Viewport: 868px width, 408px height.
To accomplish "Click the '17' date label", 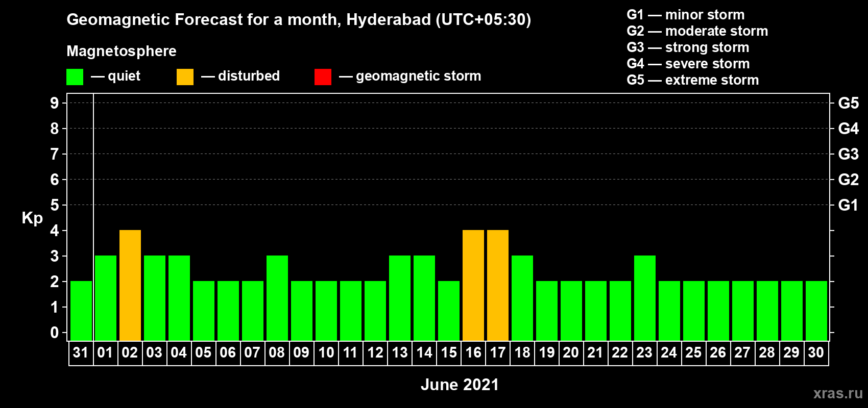I will (x=497, y=352).
